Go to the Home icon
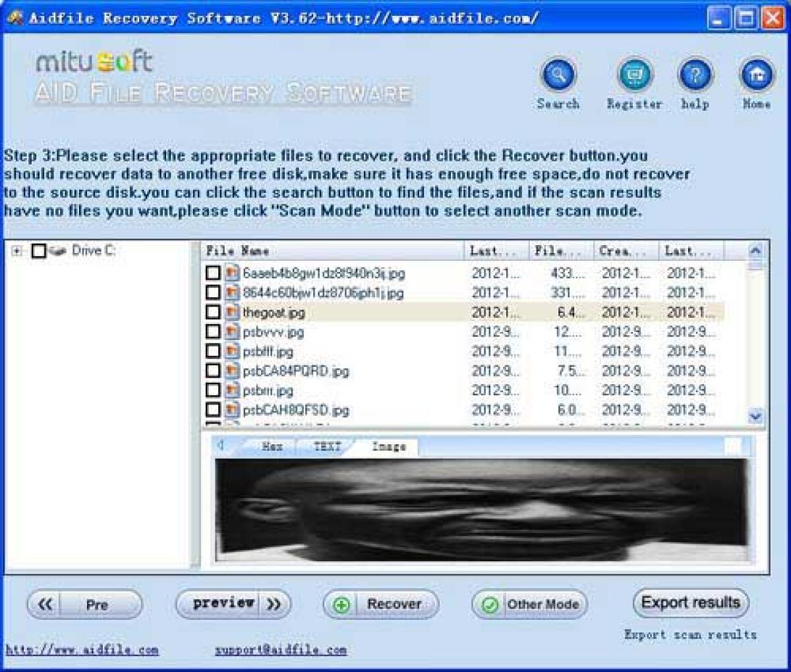 (x=757, y=75)
